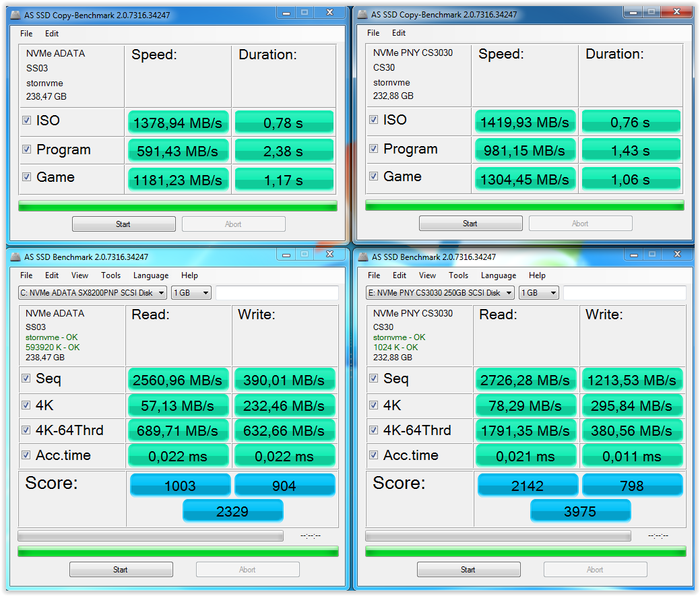The image size is (700, 596).
Task: Click green progress bar in PNY AS SSD Benchmark
Action: [526, 552]
